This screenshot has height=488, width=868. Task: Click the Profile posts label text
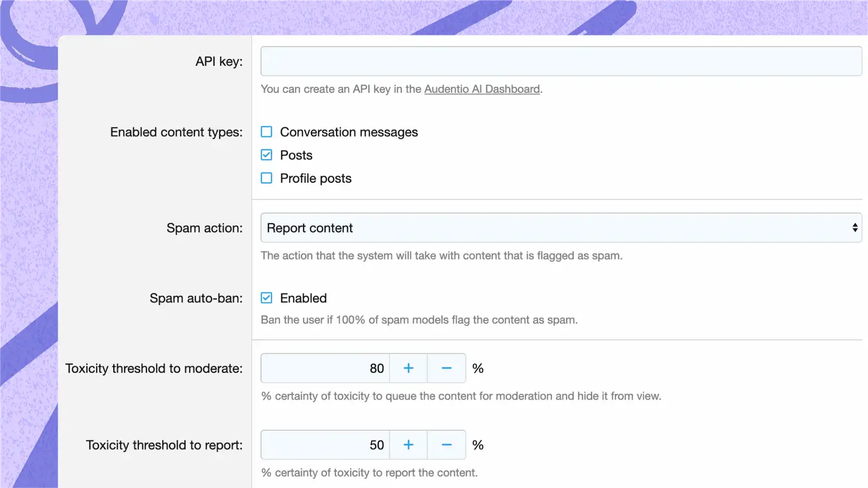316,178
